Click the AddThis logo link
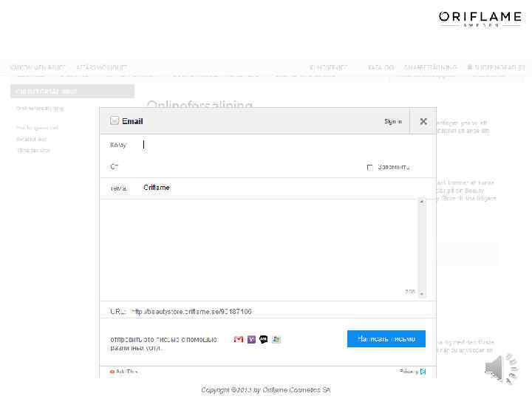The image size is (532, 399). click(124, 372)
